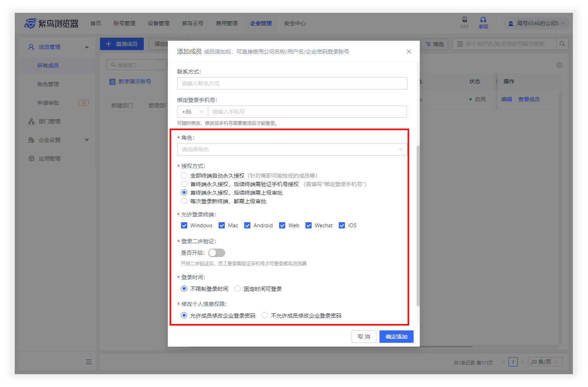Click the search magnifier icon button
Image resolution: width=588 pixels, height=387 pixels.
562,44
